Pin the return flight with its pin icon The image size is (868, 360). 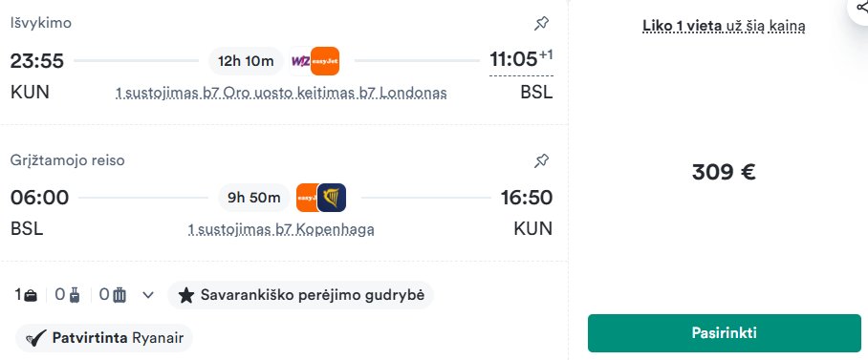[541, 161]
